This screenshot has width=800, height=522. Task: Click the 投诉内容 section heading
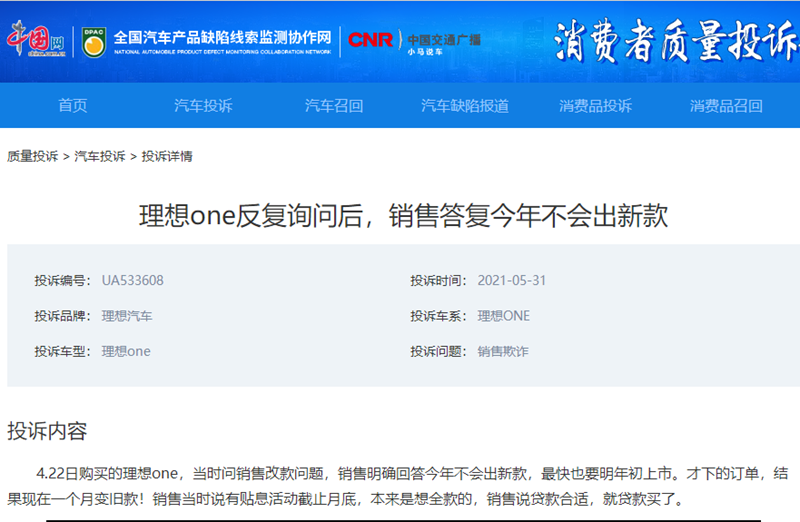click(47, 431)
